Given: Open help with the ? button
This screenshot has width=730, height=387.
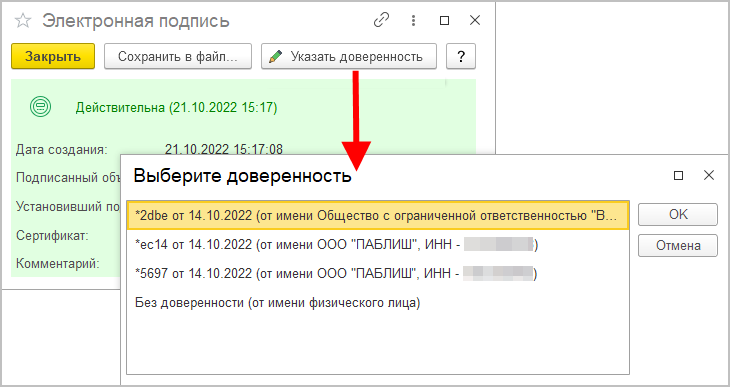Looking at the screenshot, I should pyautogui.click(x=461, y=56).
